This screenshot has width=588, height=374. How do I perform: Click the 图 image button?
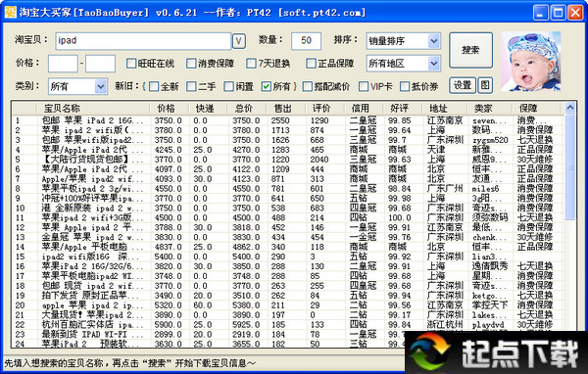pos(485,85)
